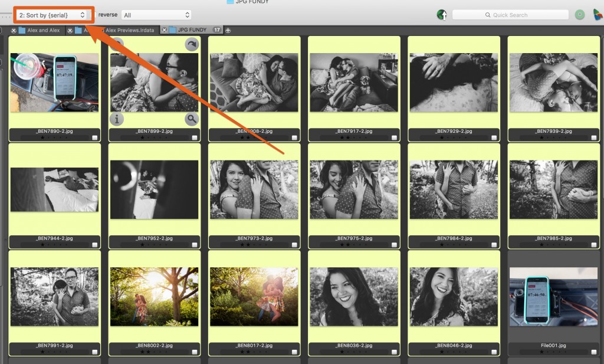
Task: Click the star rating row under _BEN7917-2.jpg
Action: (354, 137)
